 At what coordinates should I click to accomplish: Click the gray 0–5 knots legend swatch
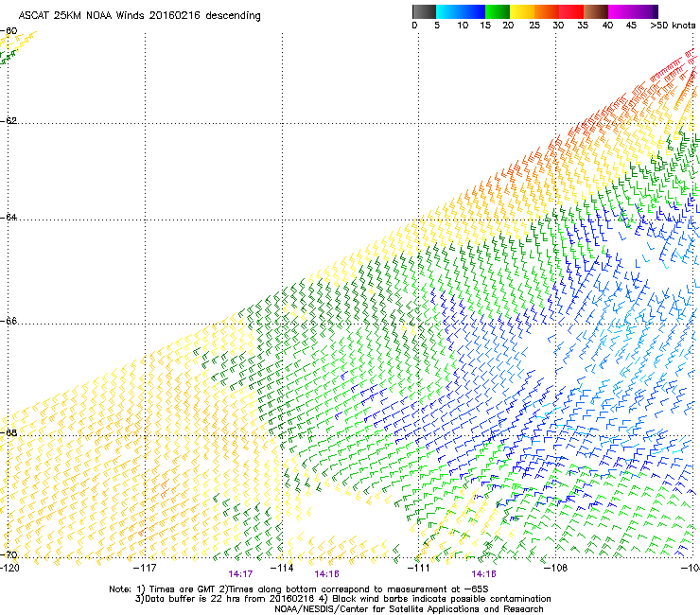424,11
